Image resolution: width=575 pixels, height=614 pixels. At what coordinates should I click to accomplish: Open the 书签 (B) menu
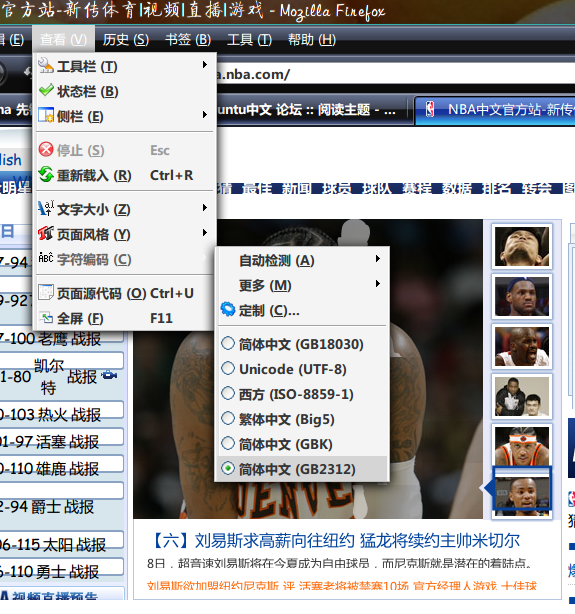point(188,40)
